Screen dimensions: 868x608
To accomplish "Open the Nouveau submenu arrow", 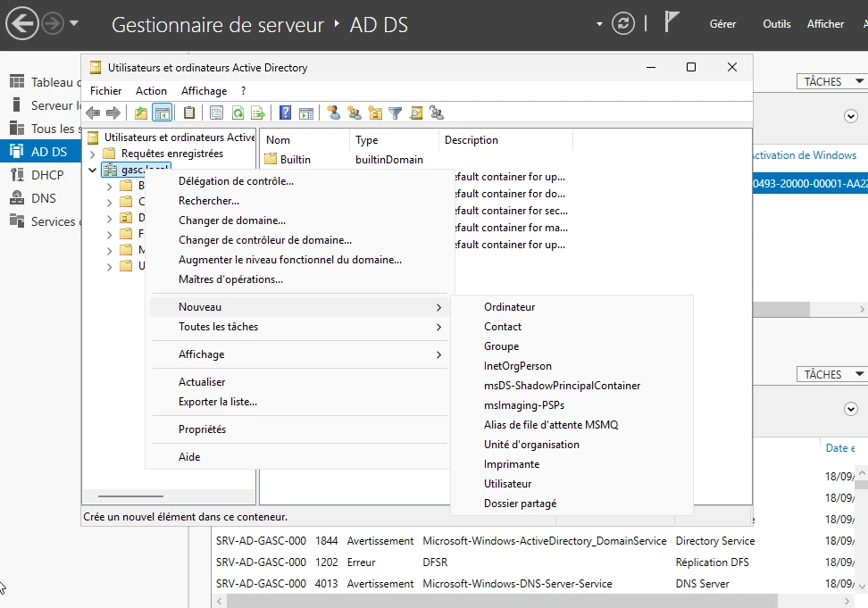I will (x=438, y=307).
